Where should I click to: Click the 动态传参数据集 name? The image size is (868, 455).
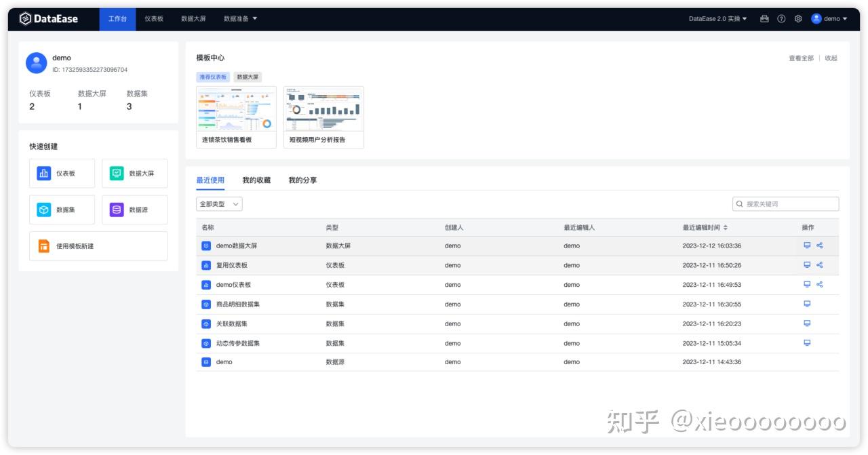click(238, 343)
